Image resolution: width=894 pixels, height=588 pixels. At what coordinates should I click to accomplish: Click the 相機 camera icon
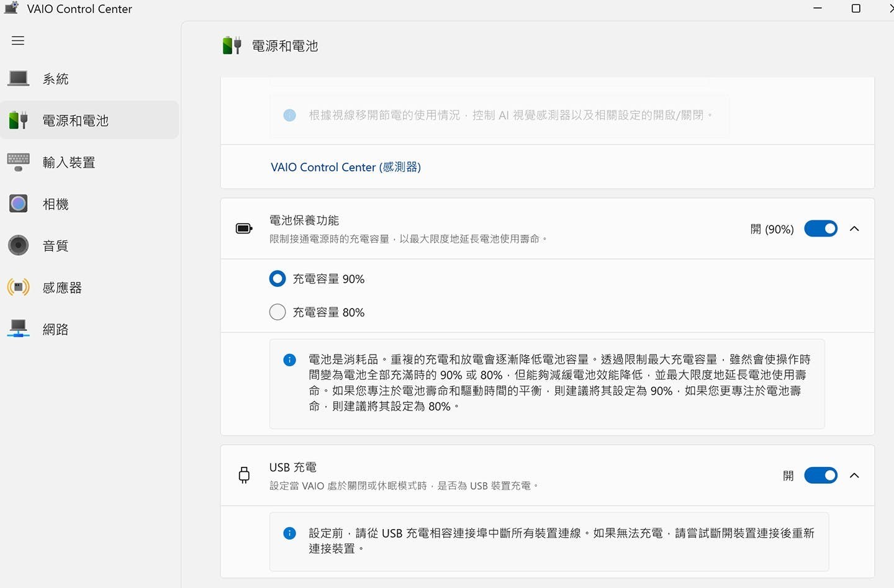click(18, 204)
